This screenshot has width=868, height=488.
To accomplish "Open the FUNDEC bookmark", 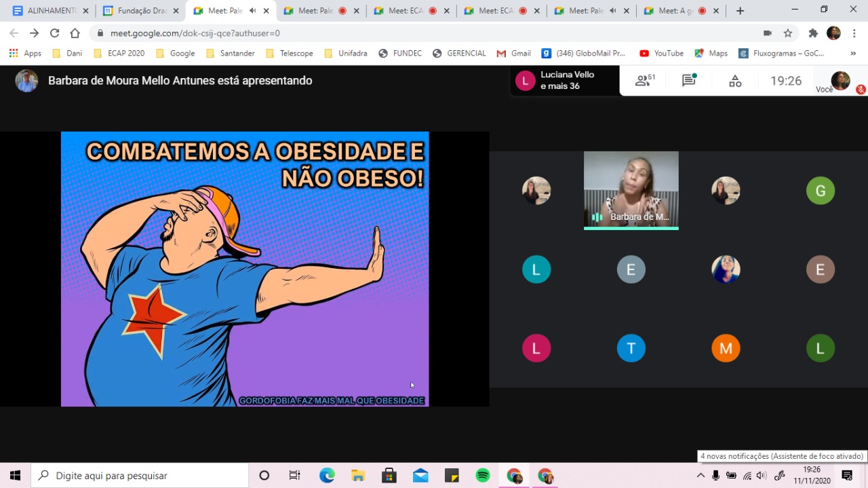I will click(x=400, y=53).
